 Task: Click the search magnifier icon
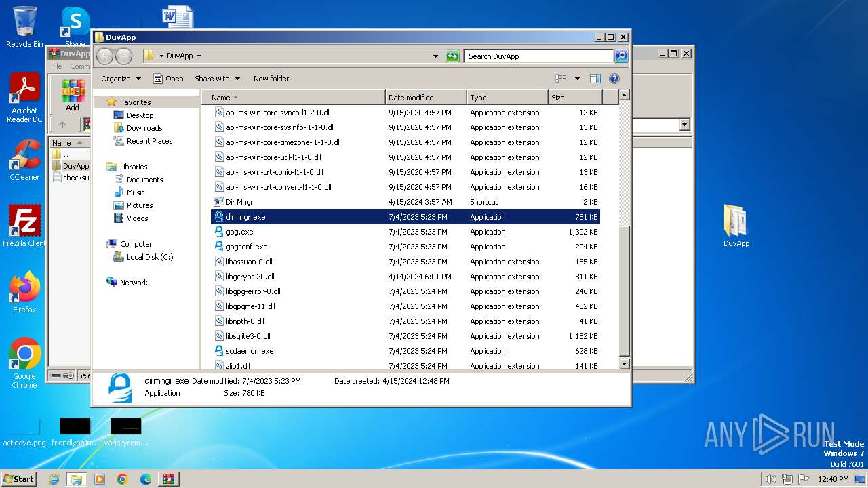pyautogui.click(x=621, y=56)
